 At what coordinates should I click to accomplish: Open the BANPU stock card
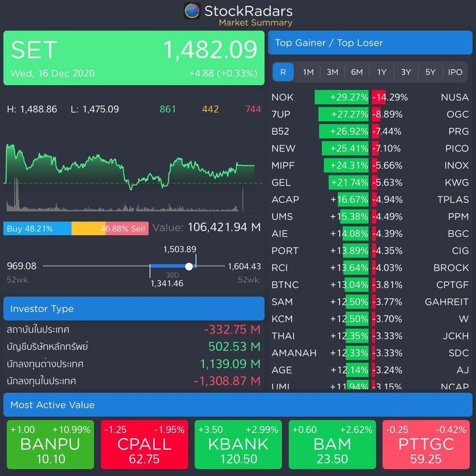pos(48,444)
